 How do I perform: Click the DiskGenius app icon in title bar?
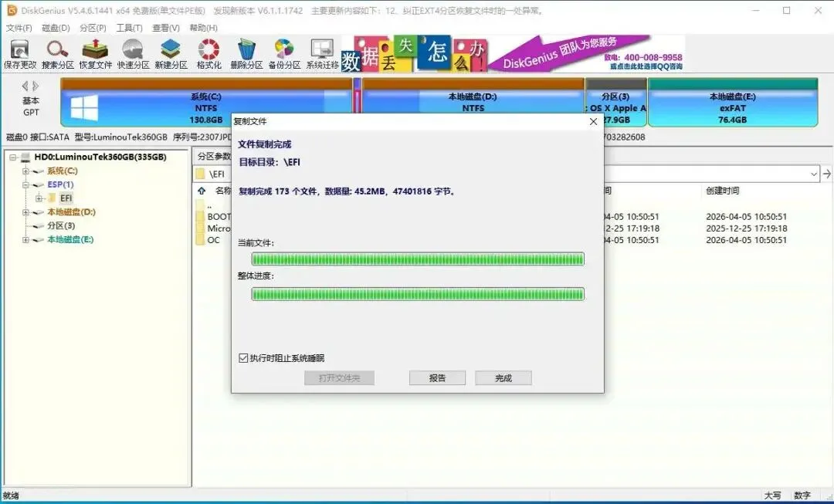click(x=11, y=10)
